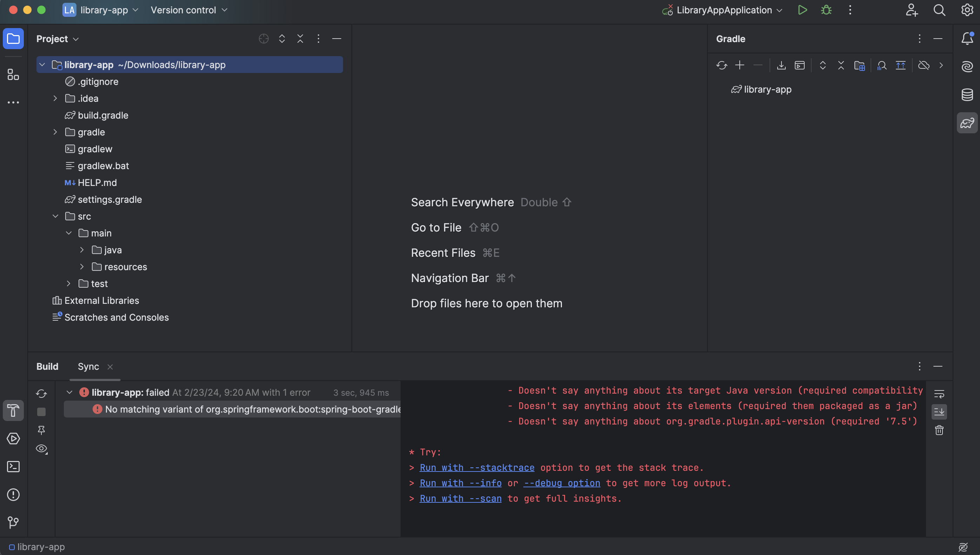Collapse the main folder
The image size is (980, 555).
(x=69, y=233)
